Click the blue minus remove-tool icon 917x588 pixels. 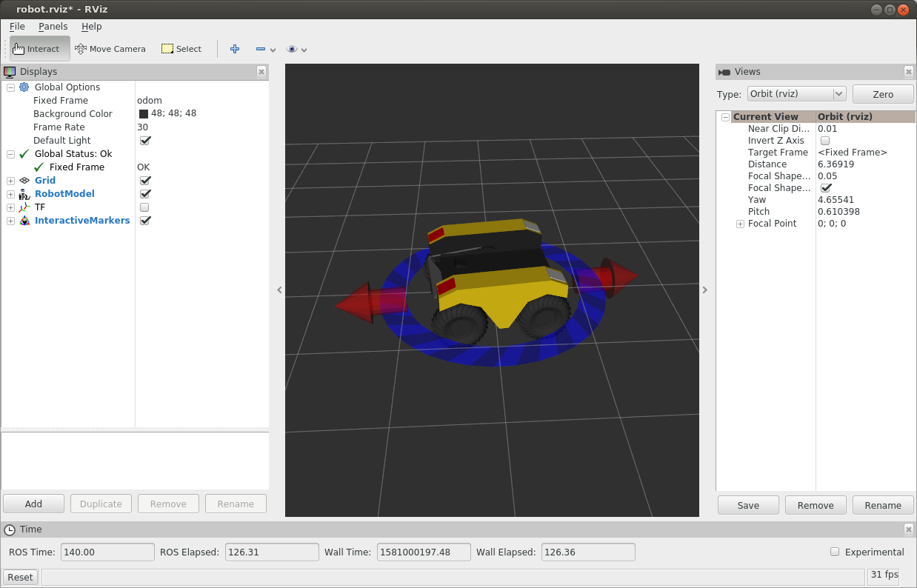tap(261, 49)
